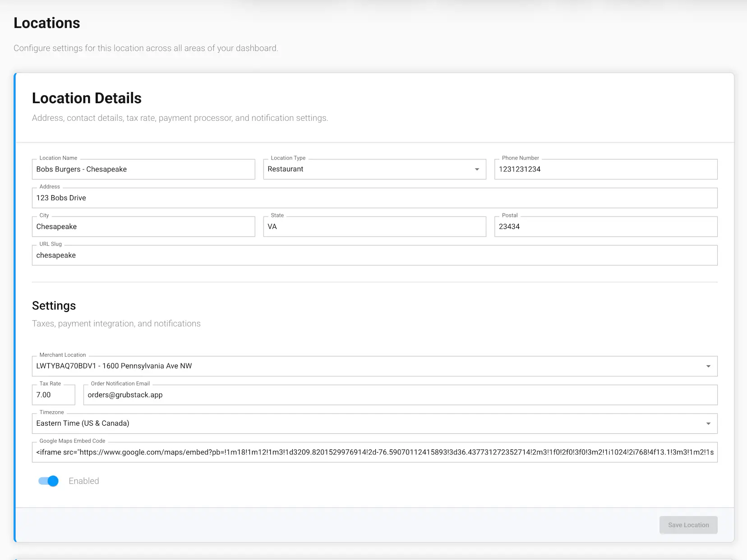Click the Order Notification Email field
Image resolution: width=747 pixels, height=560 pixels.
400,395
